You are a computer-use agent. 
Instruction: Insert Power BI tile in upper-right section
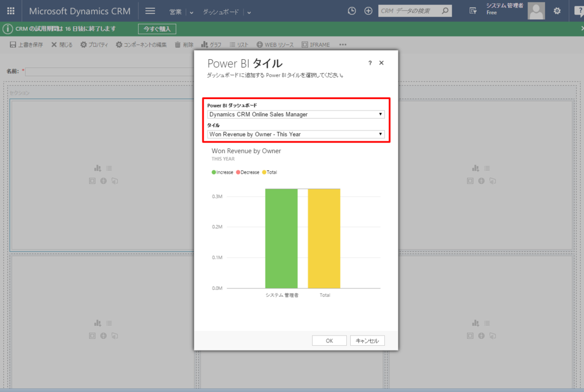(493, 181)
